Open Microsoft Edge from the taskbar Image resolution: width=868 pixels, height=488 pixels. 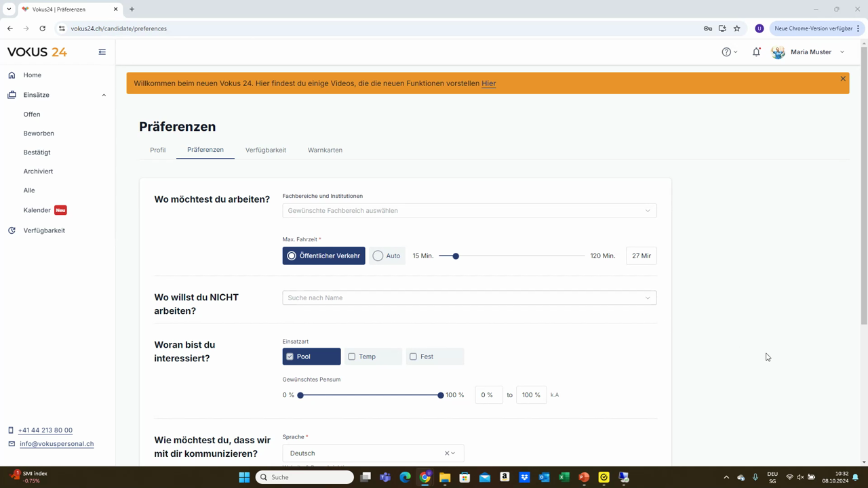(406, 477)
